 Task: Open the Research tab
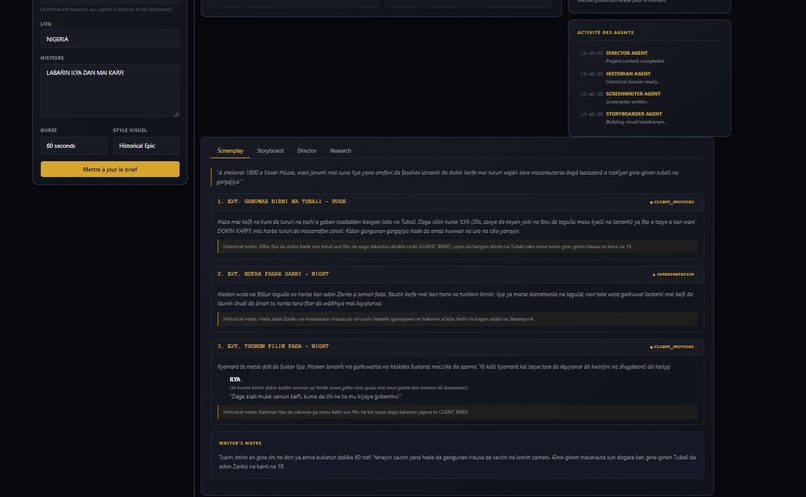pyautogui.click(x=340, y=151)
